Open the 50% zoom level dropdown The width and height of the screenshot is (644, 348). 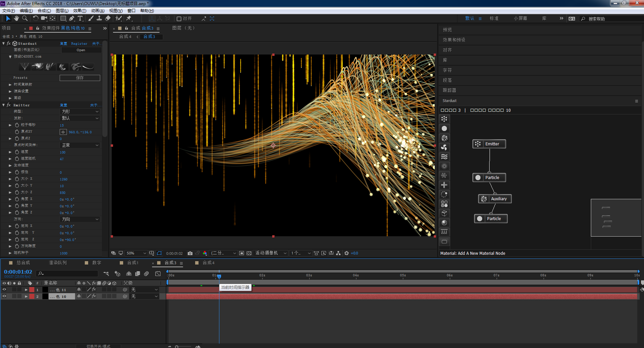pos(136,253)
